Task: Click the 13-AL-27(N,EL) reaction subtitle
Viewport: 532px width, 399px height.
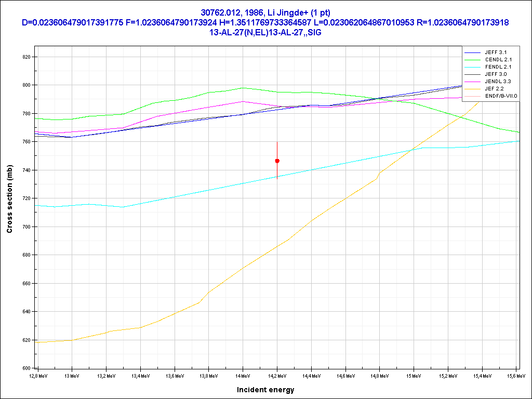Action: pyautogui.click(x=265, y=32)
